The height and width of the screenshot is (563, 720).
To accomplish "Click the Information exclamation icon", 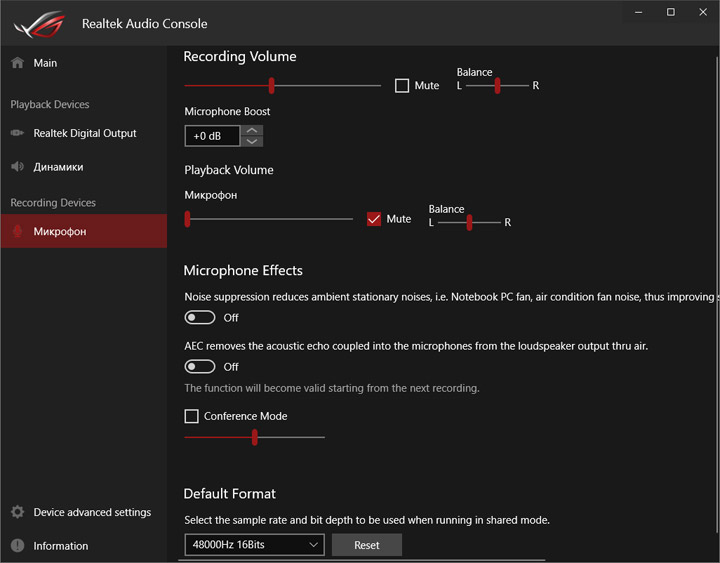I will click(17, 546).
